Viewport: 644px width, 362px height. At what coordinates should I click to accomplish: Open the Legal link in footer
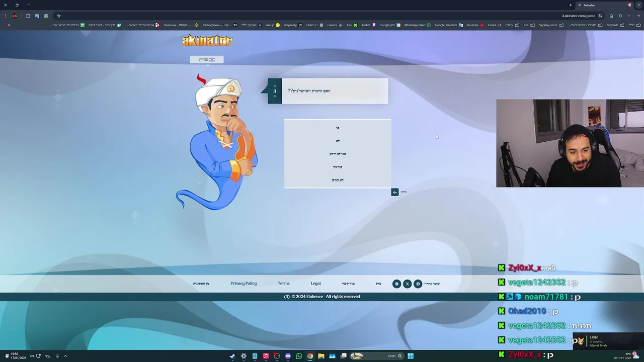(x=315, y=284)
